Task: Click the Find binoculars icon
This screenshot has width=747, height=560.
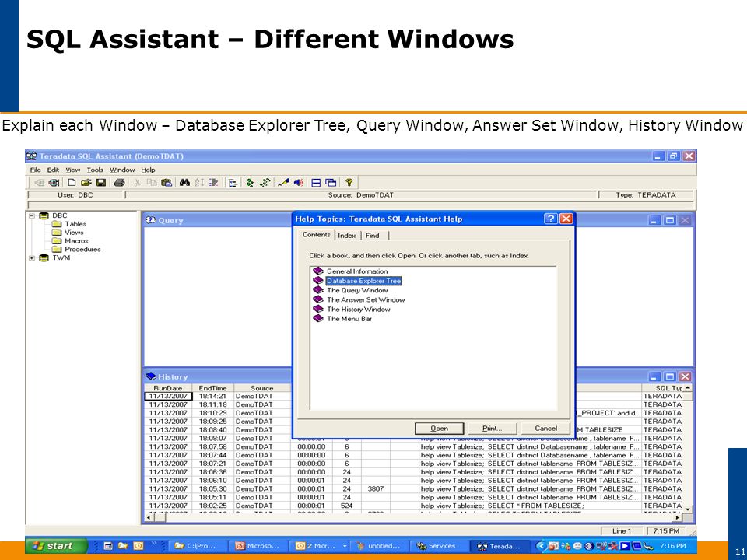Action: [184, 182]
